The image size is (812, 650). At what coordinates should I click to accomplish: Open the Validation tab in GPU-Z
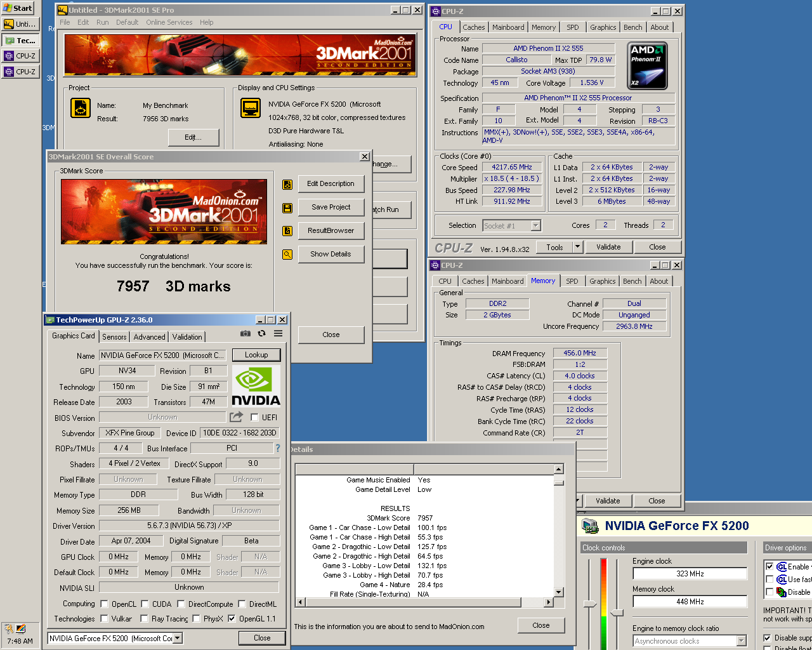tap(187, 337)
